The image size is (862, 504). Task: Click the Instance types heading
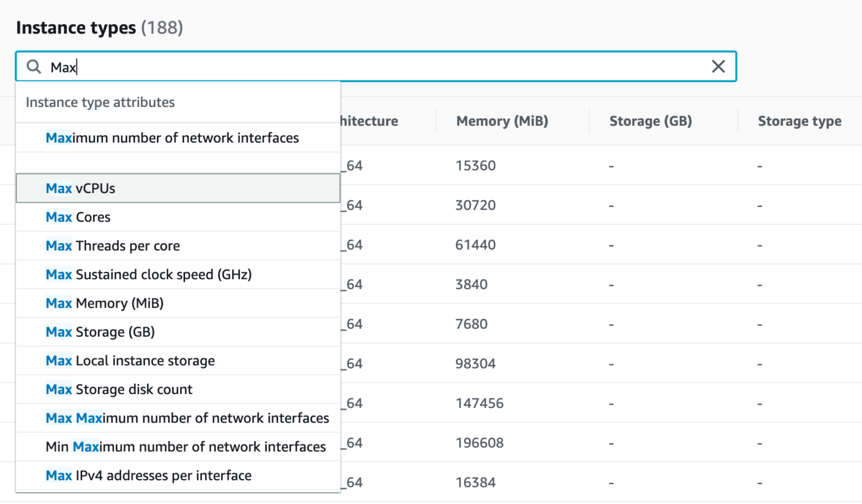click(76, 28)
